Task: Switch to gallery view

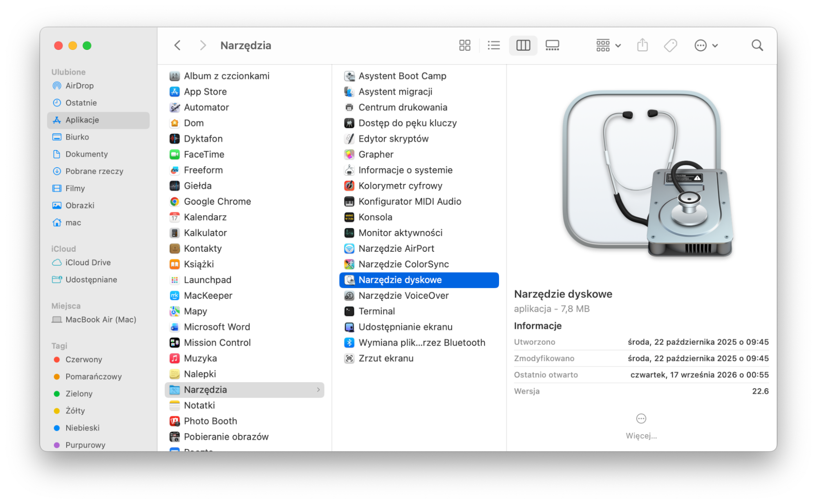Action: [x=552, y=45]
